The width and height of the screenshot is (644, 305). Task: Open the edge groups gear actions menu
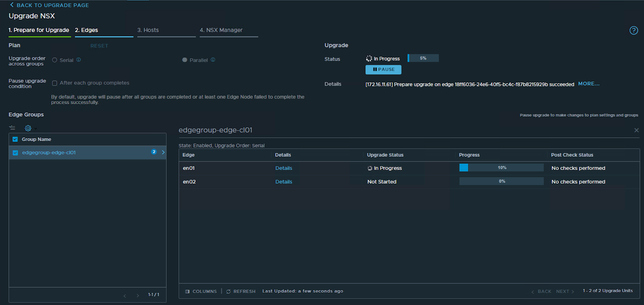point(28,128)
